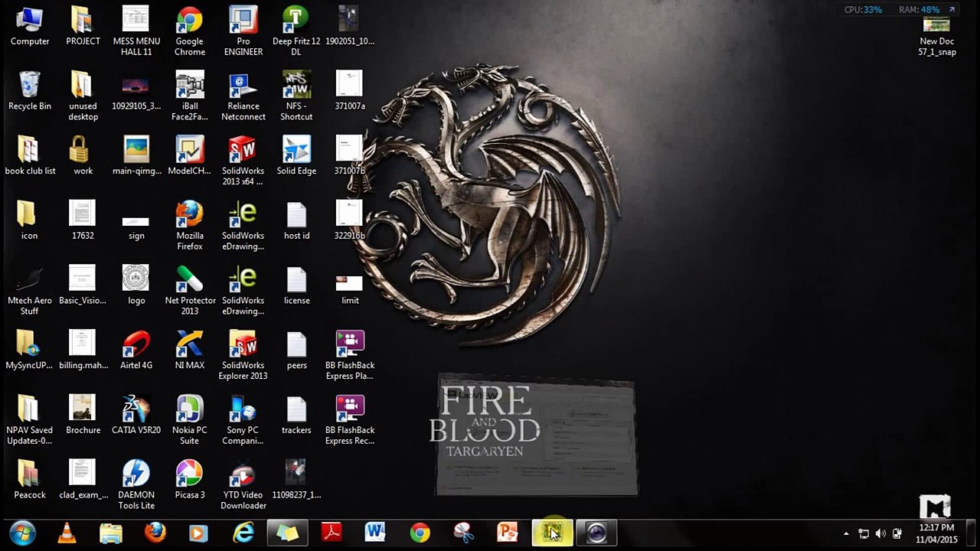Select the Sony PC Companion shortcut
This screenshot has width=980, height=551.
tap(243, 420)
